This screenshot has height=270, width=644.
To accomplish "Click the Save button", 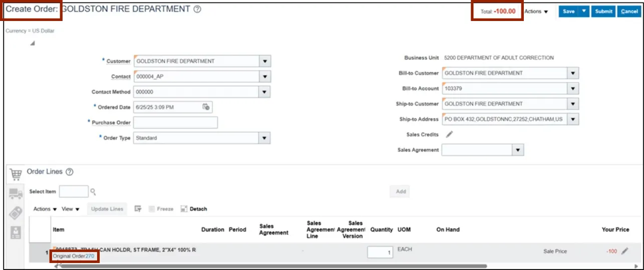I will pos(568,11).
